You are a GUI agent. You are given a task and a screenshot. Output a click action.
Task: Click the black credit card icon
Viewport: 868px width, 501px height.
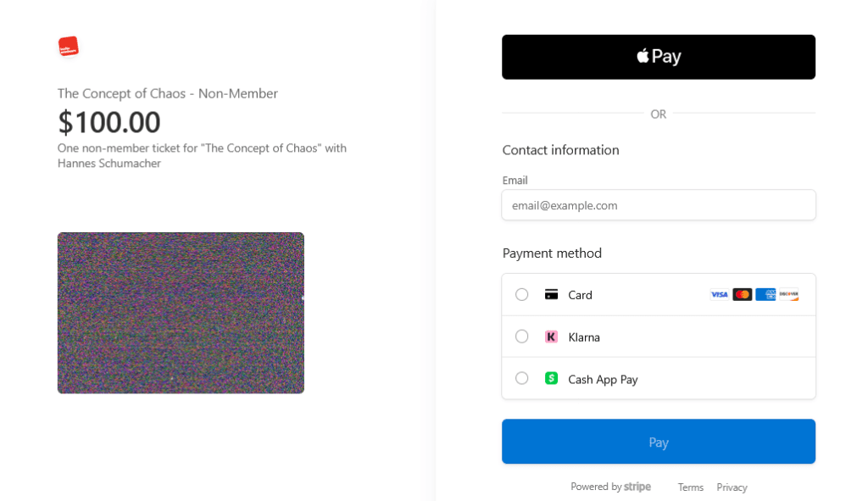(x=551, y=294)
